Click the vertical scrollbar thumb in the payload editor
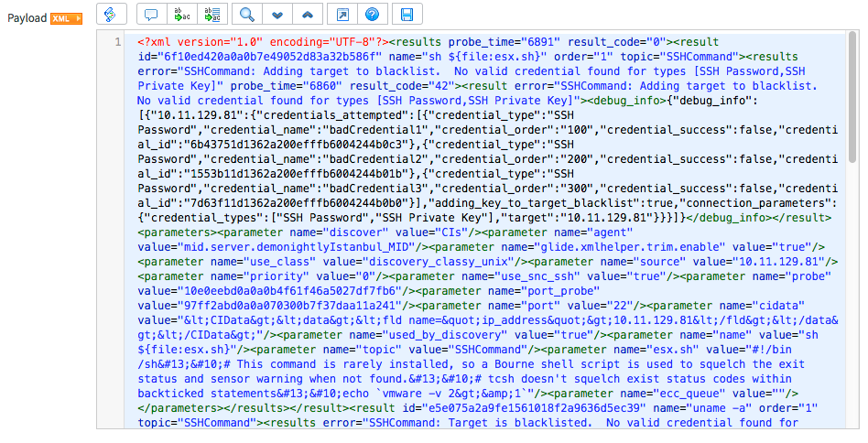 coord(853,97)
